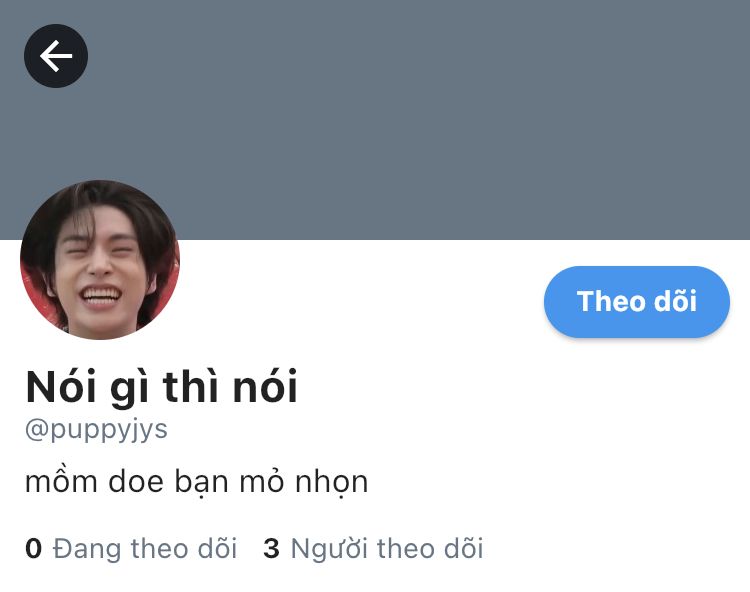Click the word Đang in following label
This screenshot has width=750, height=592.
tap(87, 549)
